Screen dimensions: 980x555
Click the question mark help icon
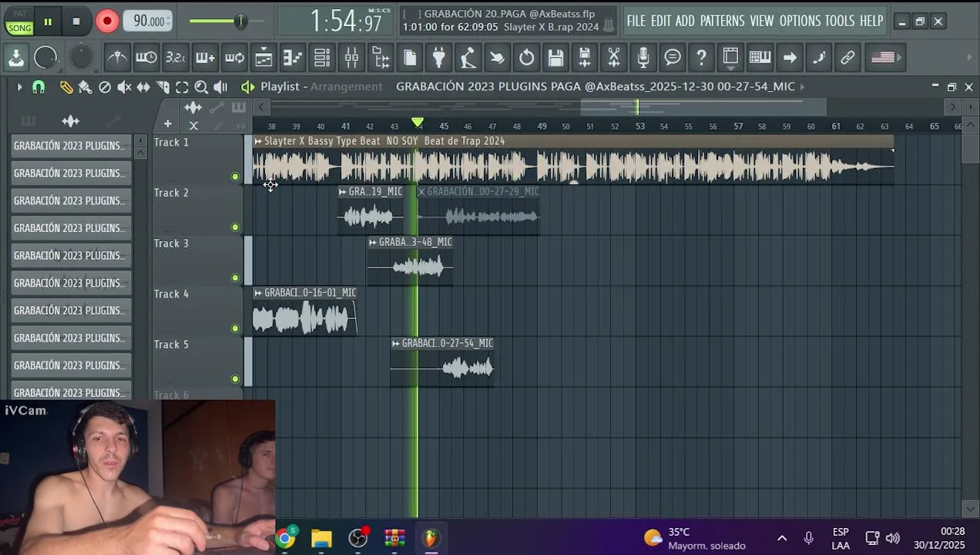pos(701,57)
